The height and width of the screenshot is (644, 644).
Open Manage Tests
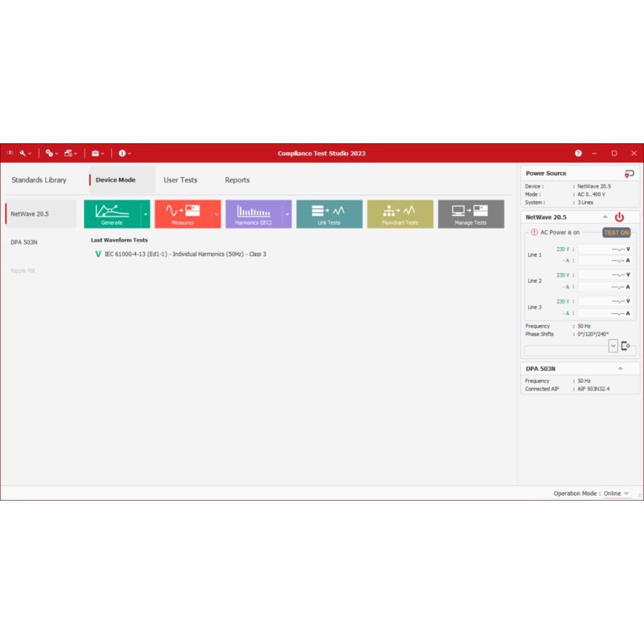(x=471, y=213)
